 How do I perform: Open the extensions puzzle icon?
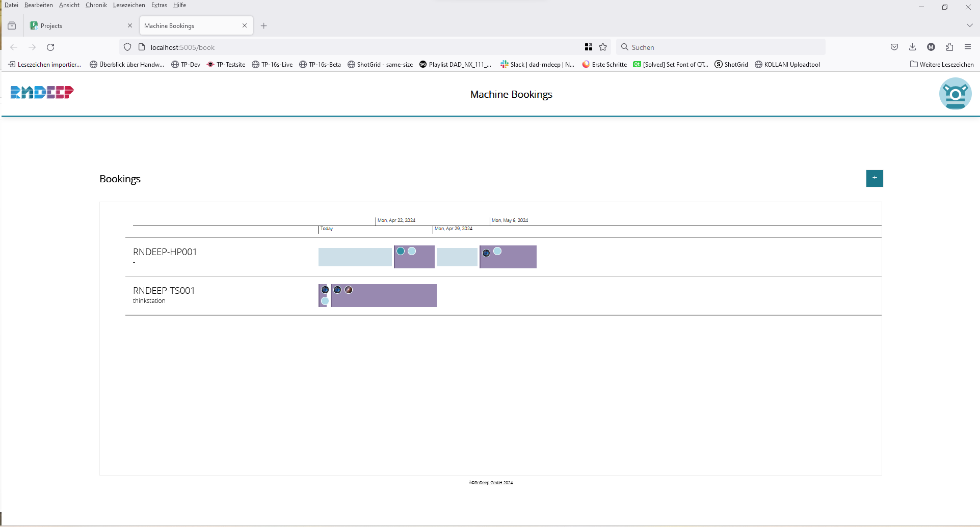pos(949,47)
